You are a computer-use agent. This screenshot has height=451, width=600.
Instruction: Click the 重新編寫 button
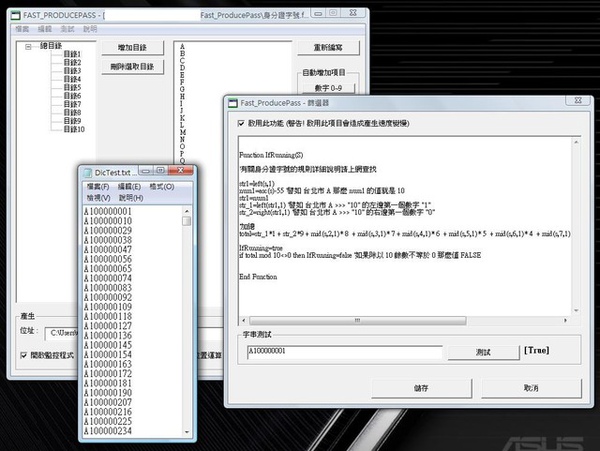pyautogui.click(x=328, y=48)
